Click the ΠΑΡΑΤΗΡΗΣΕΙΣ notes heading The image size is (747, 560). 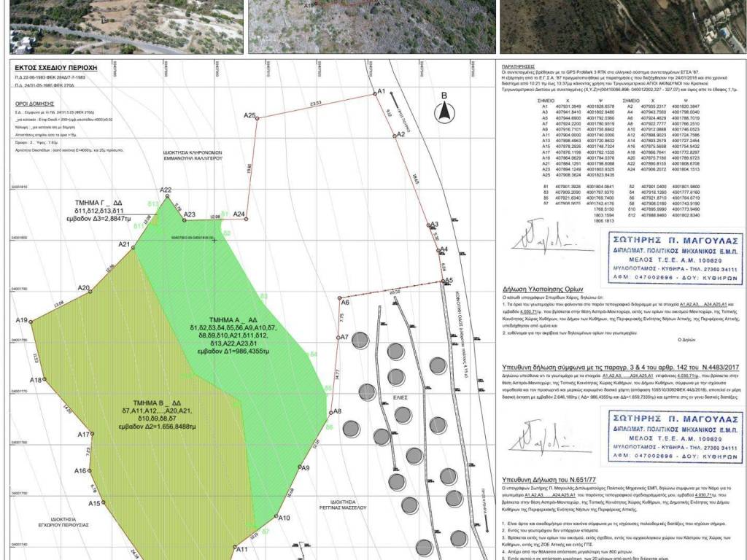pos(521,64)
